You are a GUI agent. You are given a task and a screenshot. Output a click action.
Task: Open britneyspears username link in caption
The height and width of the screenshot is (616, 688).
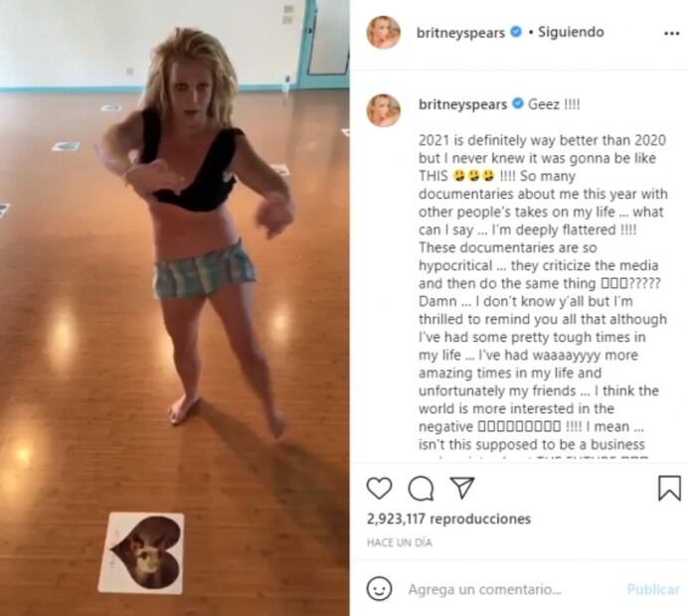[x=463, y=104]
